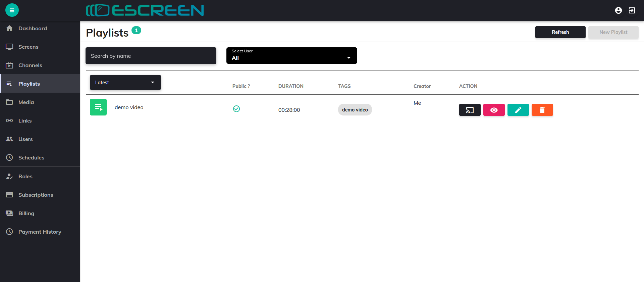Delete demo video playlist with trash icon
644x282 pixels.
point(542,110)
